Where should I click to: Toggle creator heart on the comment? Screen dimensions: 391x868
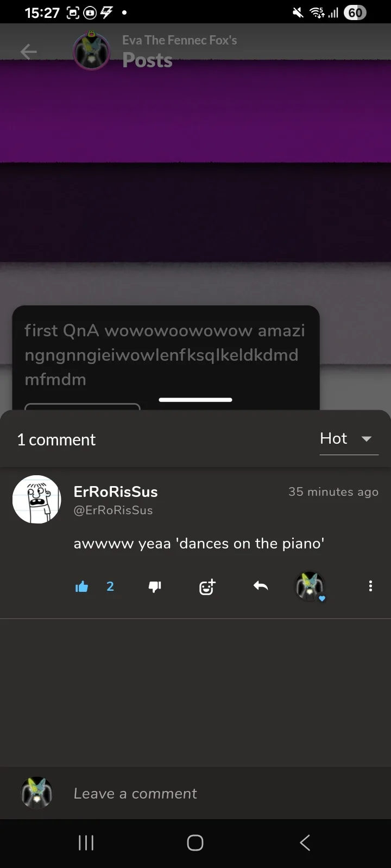pyautogui.click(x=310, y=586)
